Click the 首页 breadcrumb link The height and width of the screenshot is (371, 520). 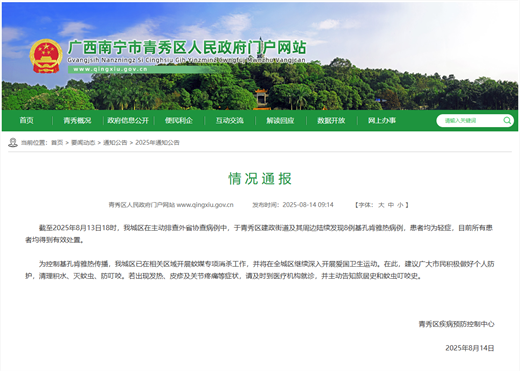57,143
